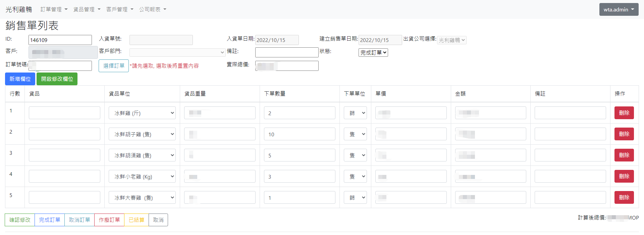644x235 pixels.
Task: Click row 2 下單數量 field showing 10
Action: (x=300, y=134)
